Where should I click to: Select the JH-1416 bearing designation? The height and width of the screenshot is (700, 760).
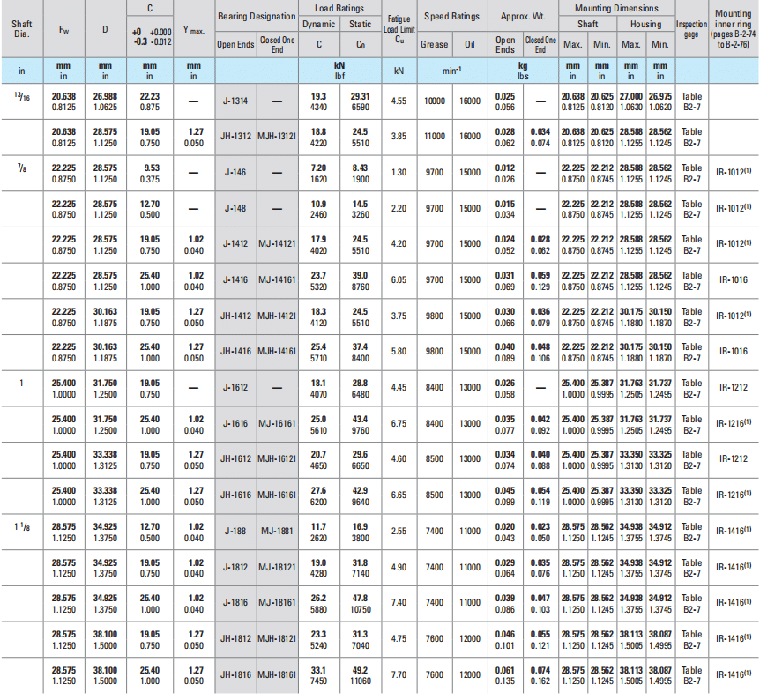[x=235, y=352]
